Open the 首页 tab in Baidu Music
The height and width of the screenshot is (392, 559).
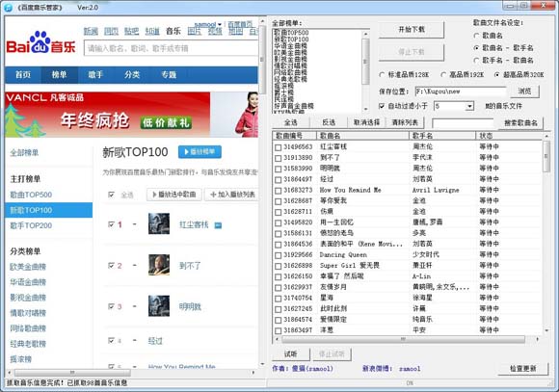point(23,75)
